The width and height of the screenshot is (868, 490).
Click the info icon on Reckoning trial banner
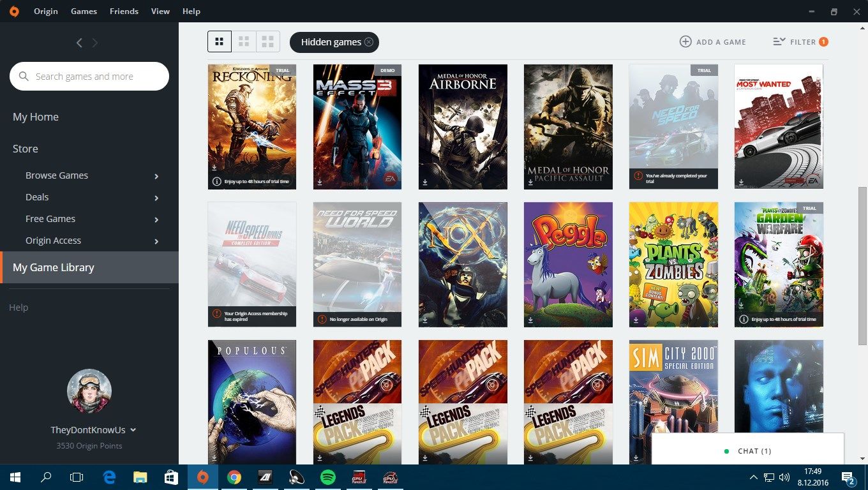tap(217, 182)
